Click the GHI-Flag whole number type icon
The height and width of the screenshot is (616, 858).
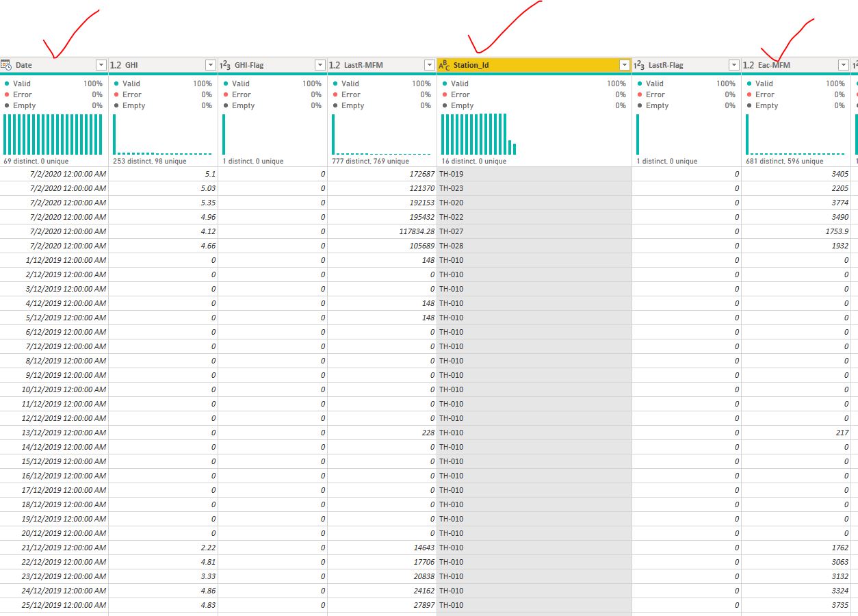pos(225,65)
